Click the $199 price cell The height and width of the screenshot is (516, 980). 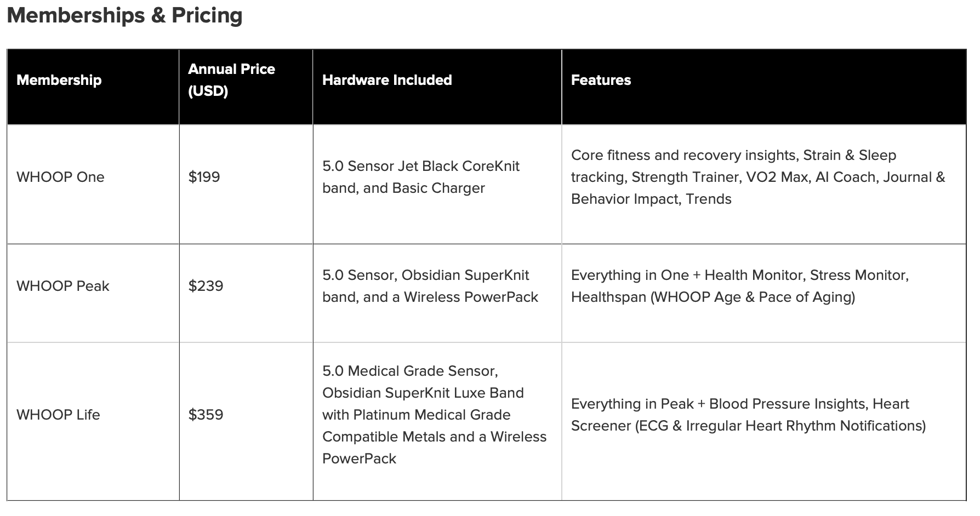[204, 177]
